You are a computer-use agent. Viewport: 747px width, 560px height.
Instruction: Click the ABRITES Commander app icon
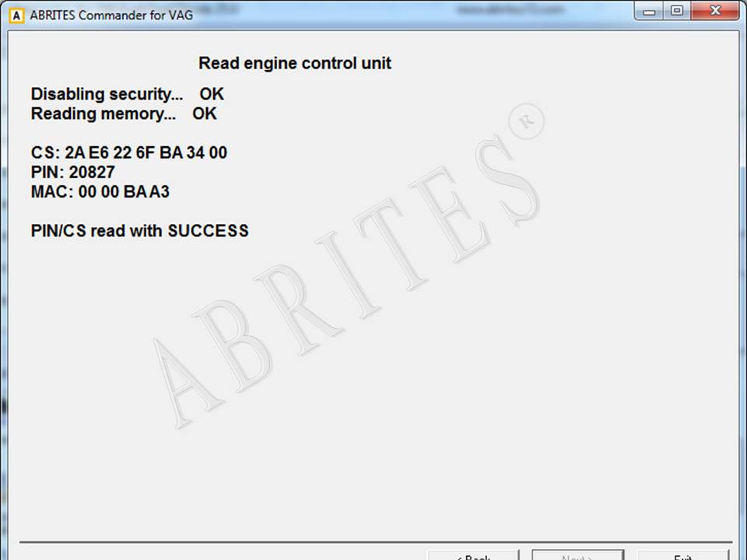point(16,16)
